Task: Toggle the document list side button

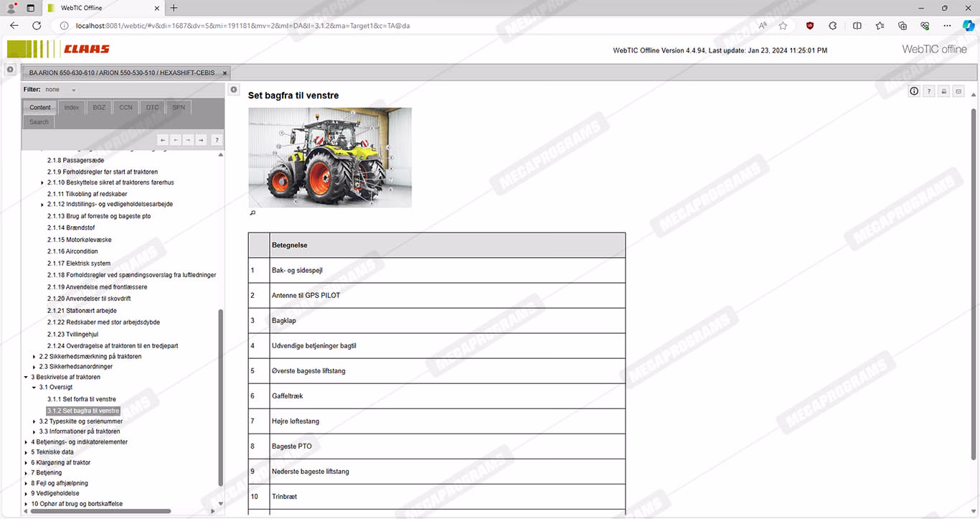Action: click(x=10, y=70)
